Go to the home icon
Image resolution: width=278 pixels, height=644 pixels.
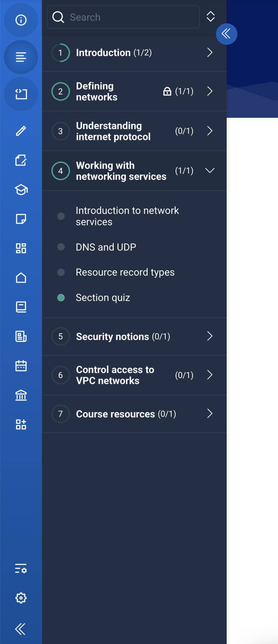click(21, 278)
